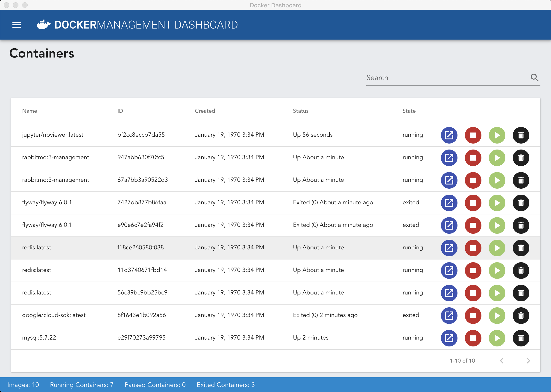551x392 pixels.
Task: Open details for rabbitmq container 67a7bb3a90522d3
Action: [449, 180]
